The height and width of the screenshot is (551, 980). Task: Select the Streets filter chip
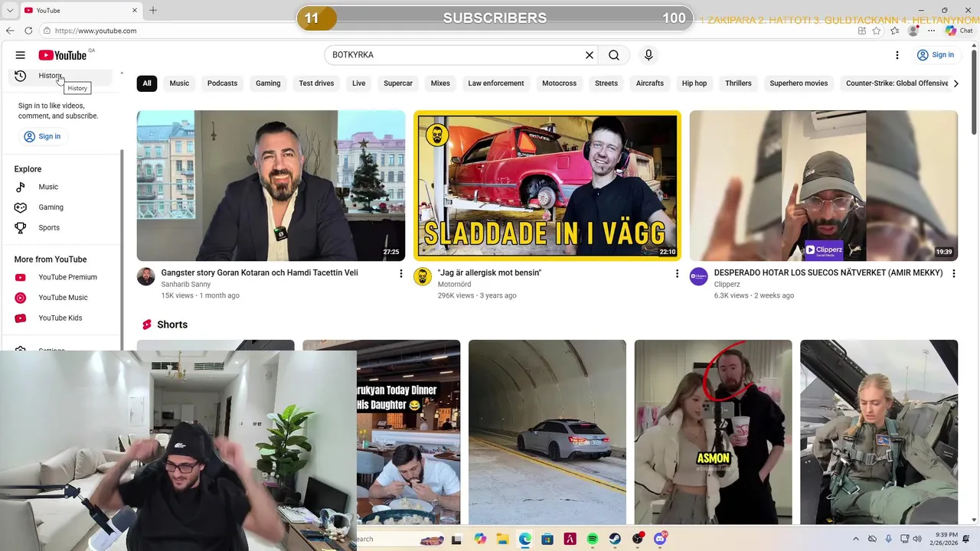[606, 83]
